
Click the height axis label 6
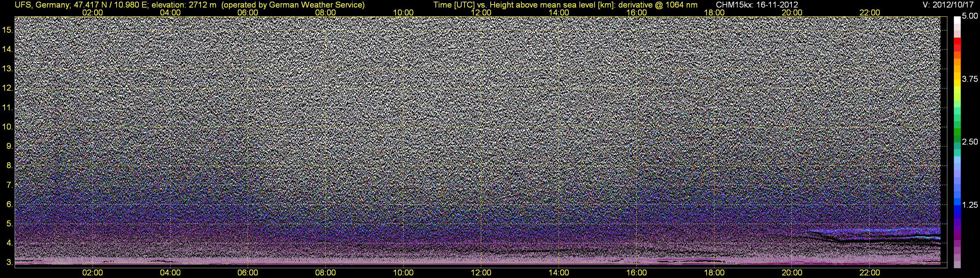(9, 204)
